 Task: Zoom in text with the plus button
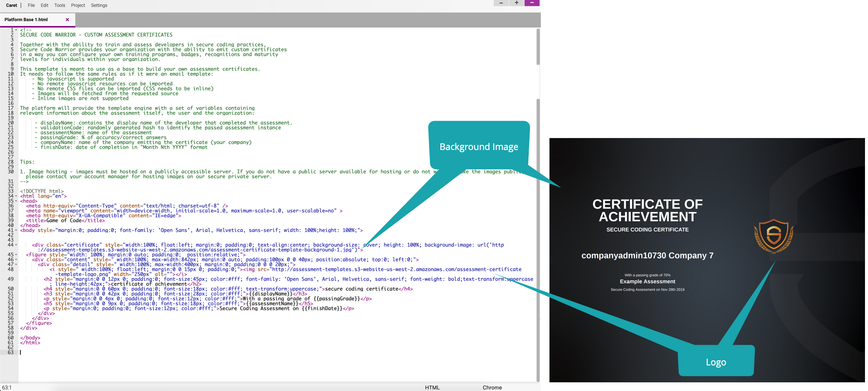(516, 3)
